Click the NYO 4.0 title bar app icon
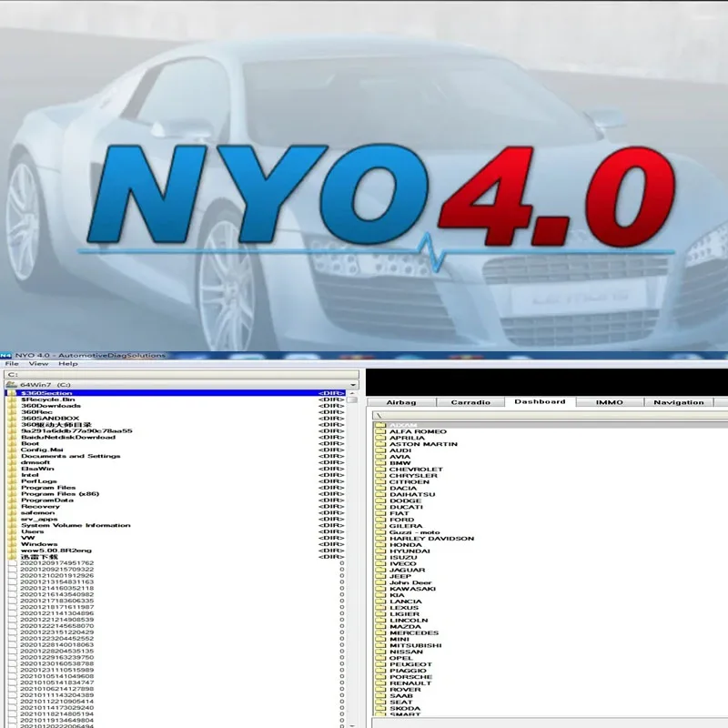The width and height of the screenshot is (728, 728). [5, 356]
